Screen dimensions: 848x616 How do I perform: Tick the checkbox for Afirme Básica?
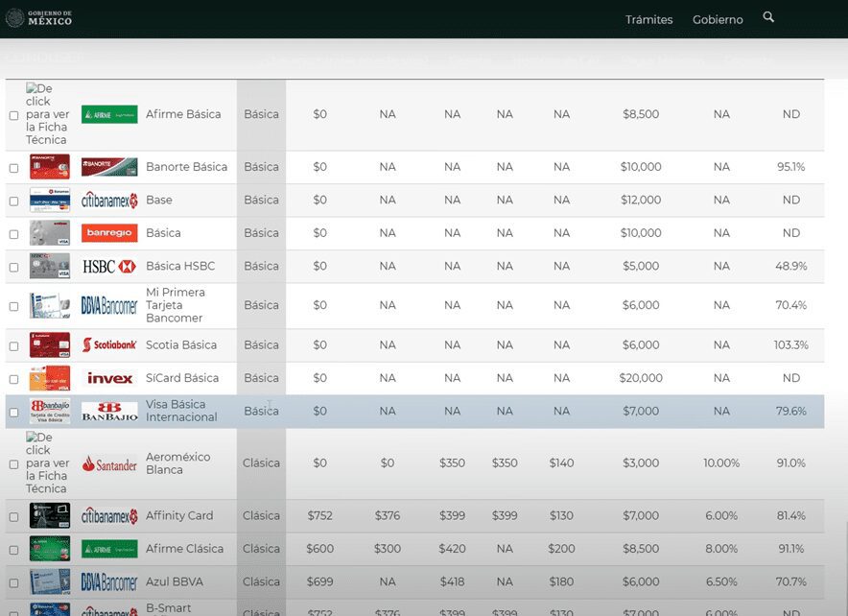tap(13, 115)
